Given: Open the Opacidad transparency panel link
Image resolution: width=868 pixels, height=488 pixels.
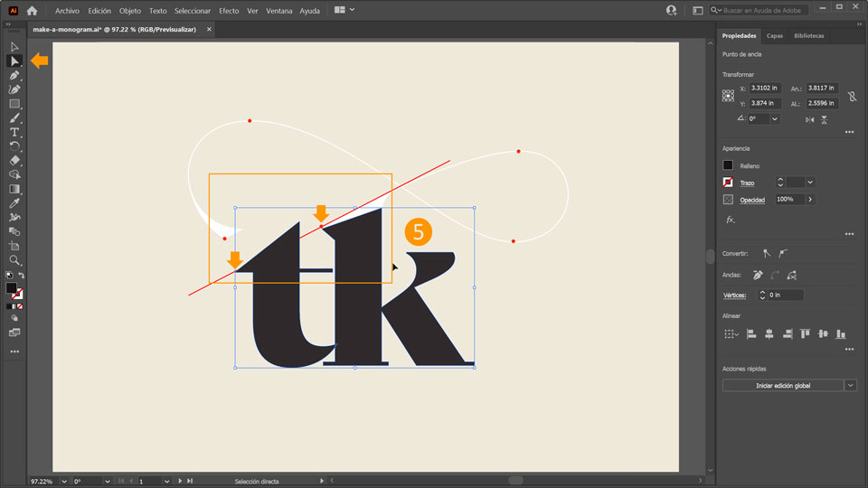Looking at the screenshot, I should 752,201.
